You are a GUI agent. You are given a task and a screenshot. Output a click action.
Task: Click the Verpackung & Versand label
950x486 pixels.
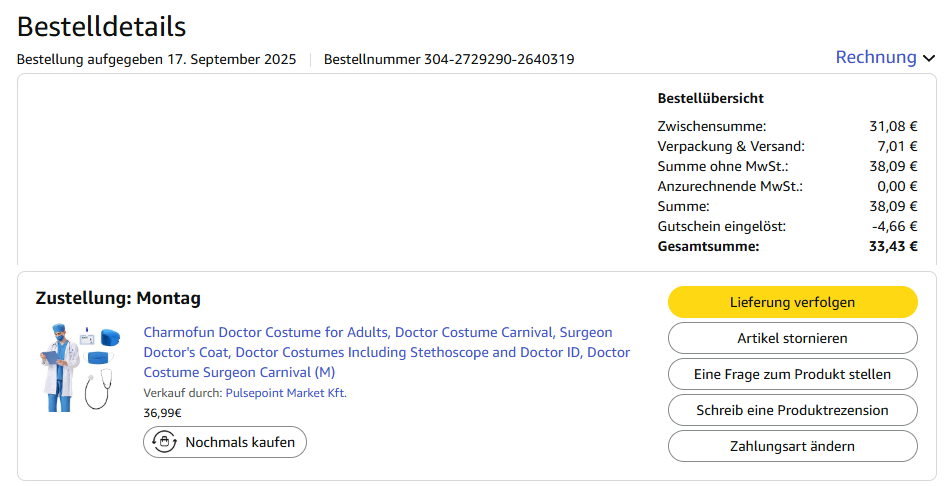(x=717, y=146)
